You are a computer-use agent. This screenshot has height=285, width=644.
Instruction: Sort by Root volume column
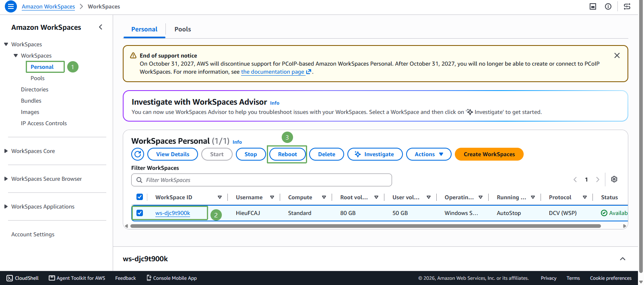(x=376, y=197)
